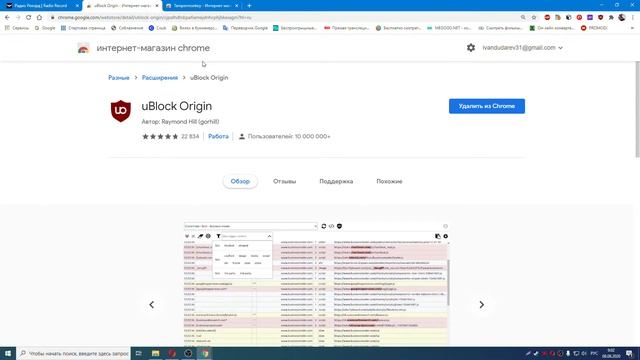Viewport: 640px width, 360px height.
Task: Open Chrome Web Store settings gear
Action: click(x=471, y=48)
